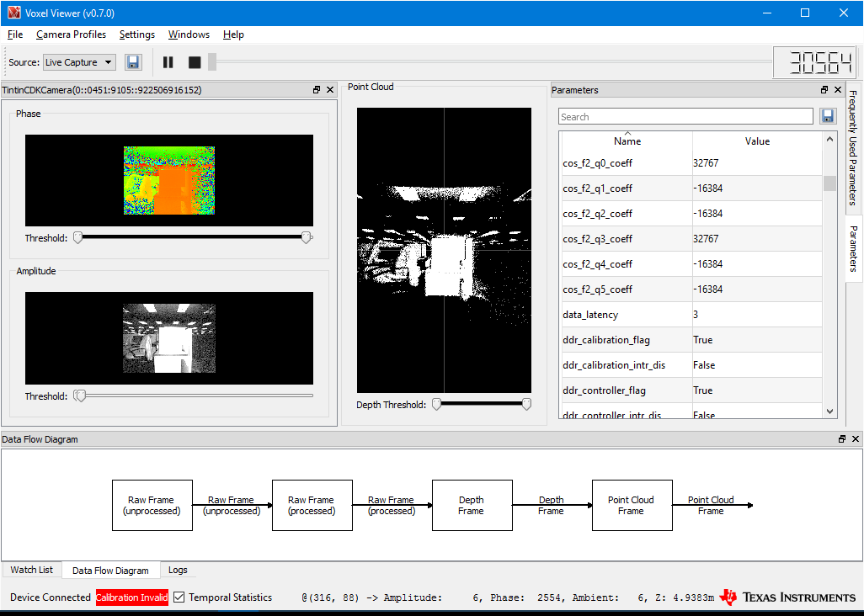This screenshot has width=864, height=616.
Task: Select the Data Flow Diagram tab
Action: (111, 571)
